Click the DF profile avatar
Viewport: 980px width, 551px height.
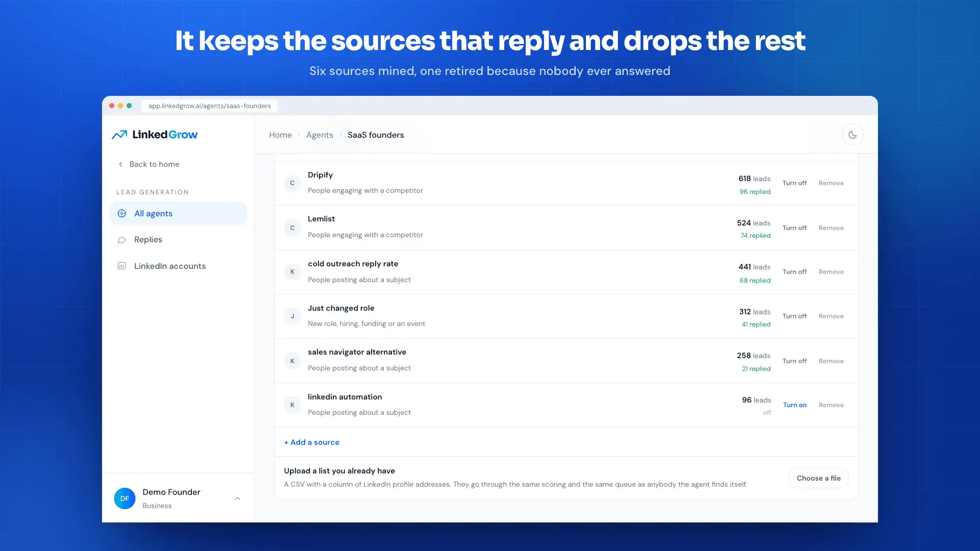point(125,498)
